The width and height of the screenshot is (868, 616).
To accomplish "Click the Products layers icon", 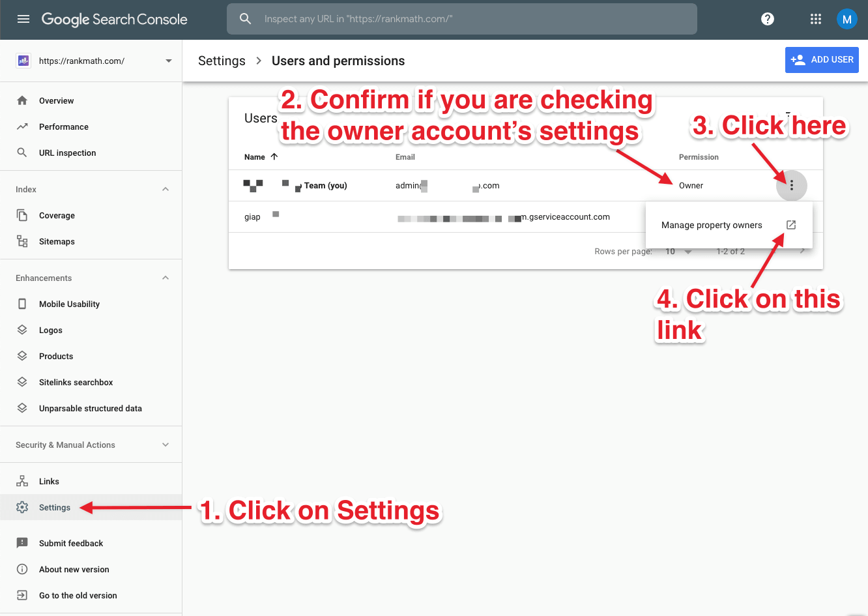I will point(22,356).
